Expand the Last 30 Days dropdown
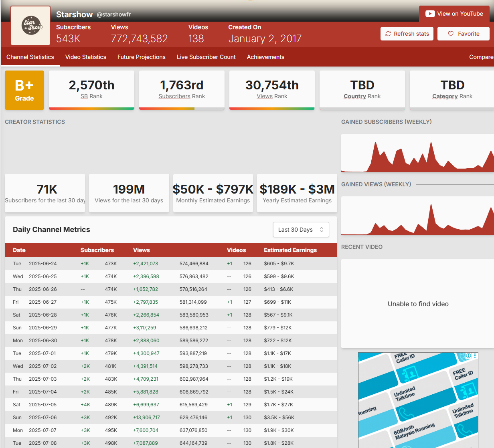Viewport: 494px width, 448px height. pyautogui.click(x=301, y=230)
